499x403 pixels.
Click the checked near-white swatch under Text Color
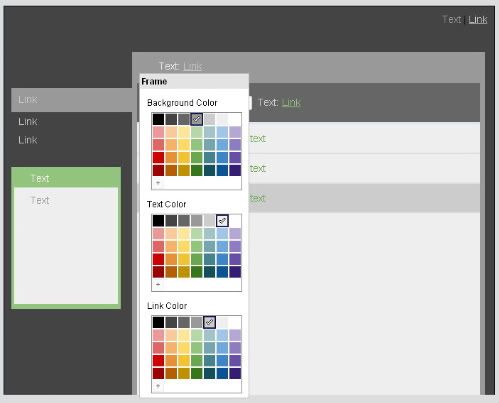pos(222,221)
